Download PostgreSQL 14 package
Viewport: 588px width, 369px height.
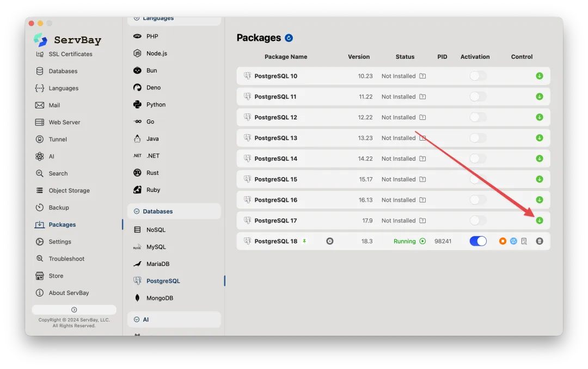[539, 159]
